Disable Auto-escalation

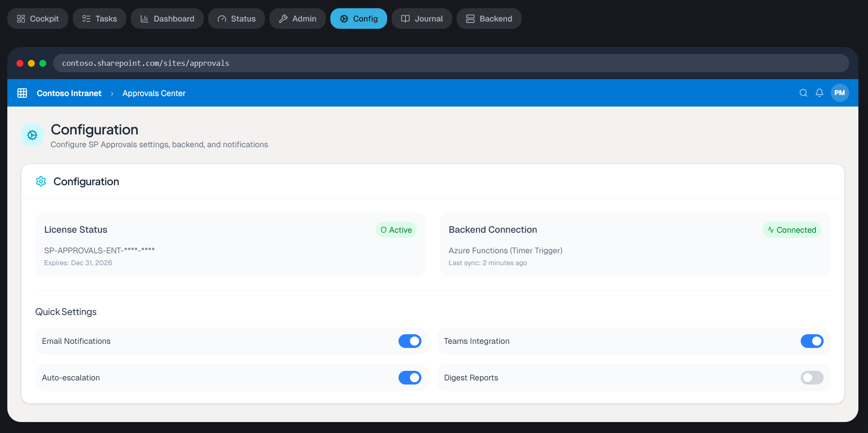coord(410,378)
